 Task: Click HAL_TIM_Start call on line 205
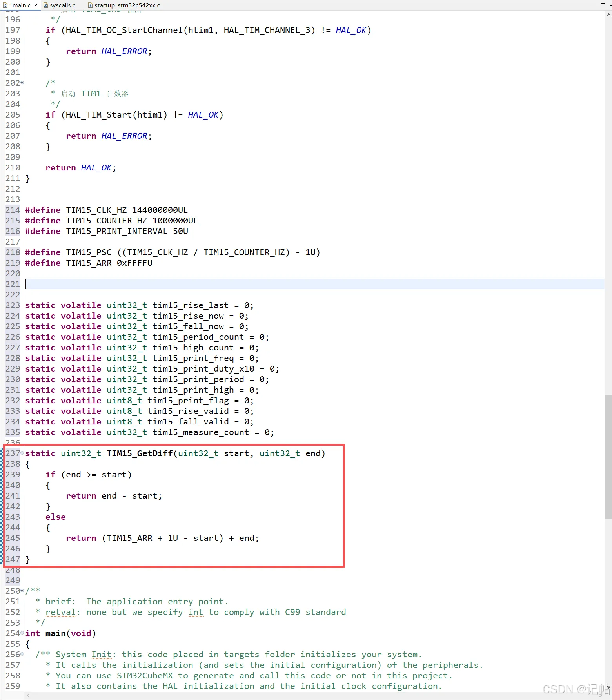[x=99, y=115]
